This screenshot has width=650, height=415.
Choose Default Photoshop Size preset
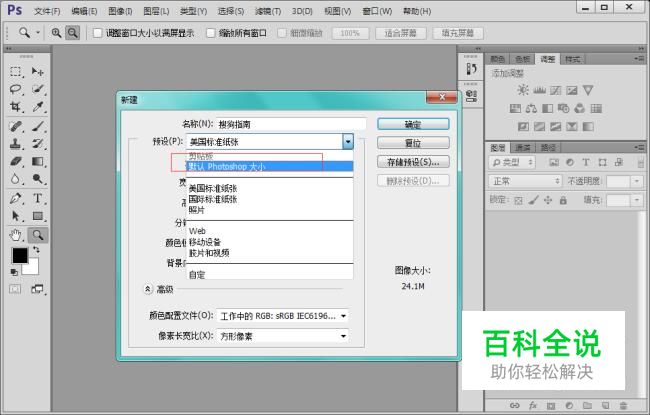coord(269,166)
